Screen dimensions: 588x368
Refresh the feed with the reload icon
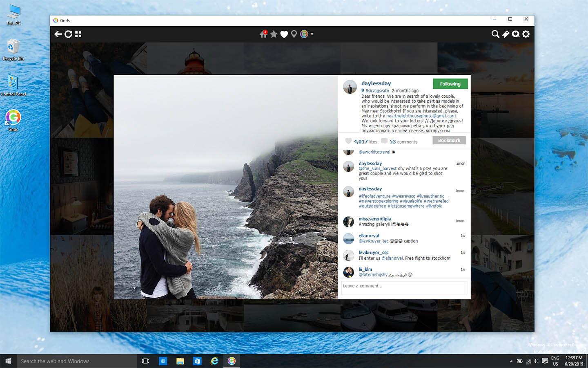(68, 34)
